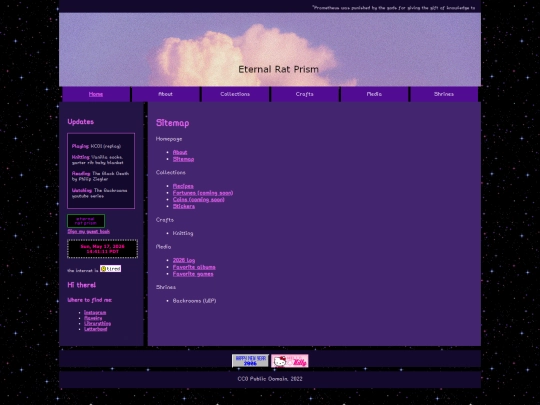Screen dimensions: 540x405
Task: Open the Instagram profile link
Action: pyautogui.click(x=95, y=312)
